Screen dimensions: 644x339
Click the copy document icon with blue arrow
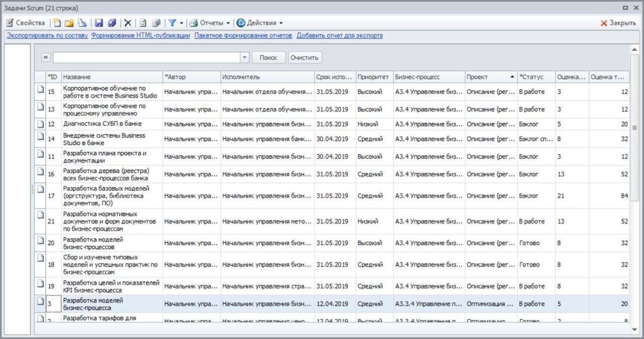82,23
